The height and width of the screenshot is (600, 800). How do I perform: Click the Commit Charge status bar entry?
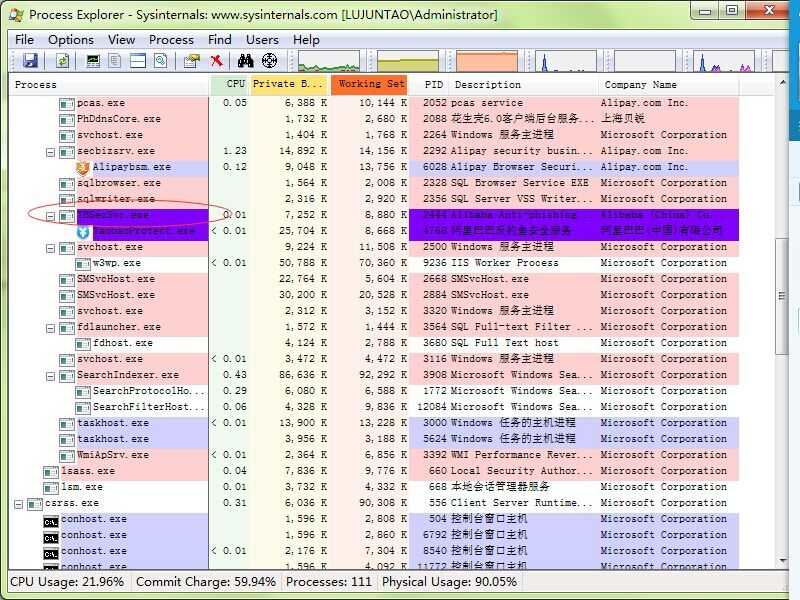[206, 582]
